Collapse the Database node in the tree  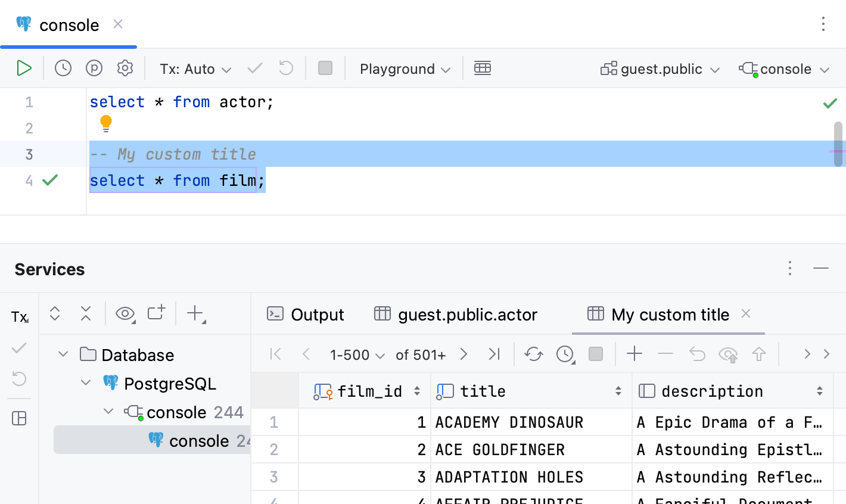[x=63, y=354]
